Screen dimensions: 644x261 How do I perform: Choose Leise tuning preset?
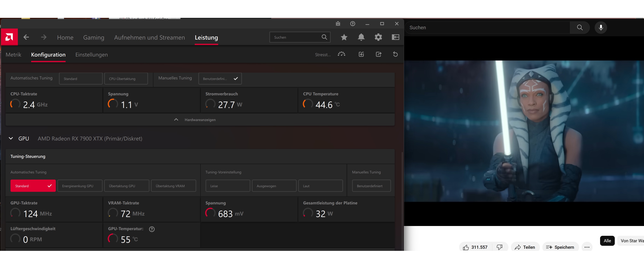[227, 186]
